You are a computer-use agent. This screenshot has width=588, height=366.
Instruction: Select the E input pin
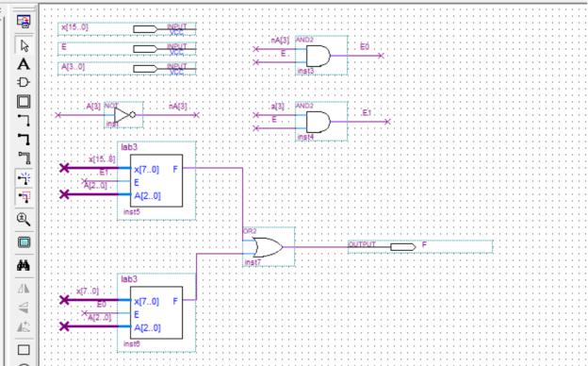pos(127,49)
